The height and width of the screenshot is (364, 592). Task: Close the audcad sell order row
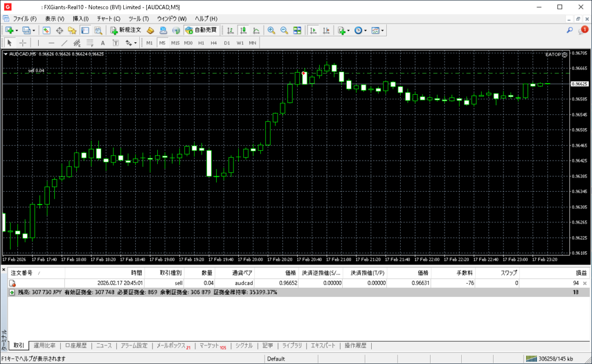(x=584, y=284)
